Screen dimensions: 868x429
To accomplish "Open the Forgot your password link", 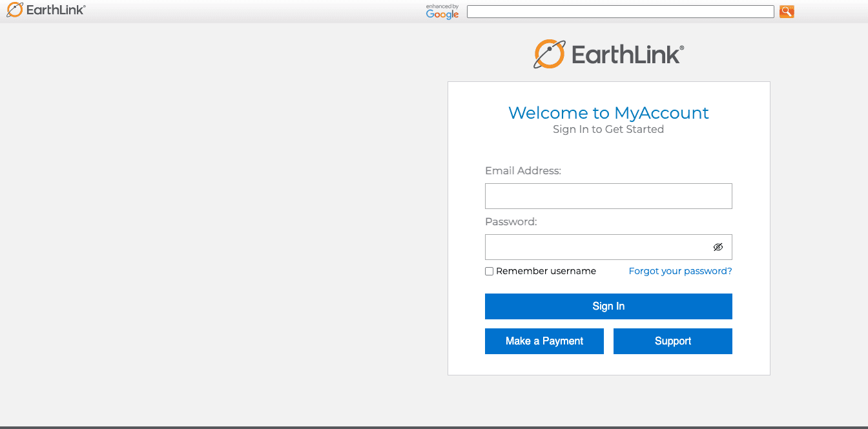I will tap(680, 271).
